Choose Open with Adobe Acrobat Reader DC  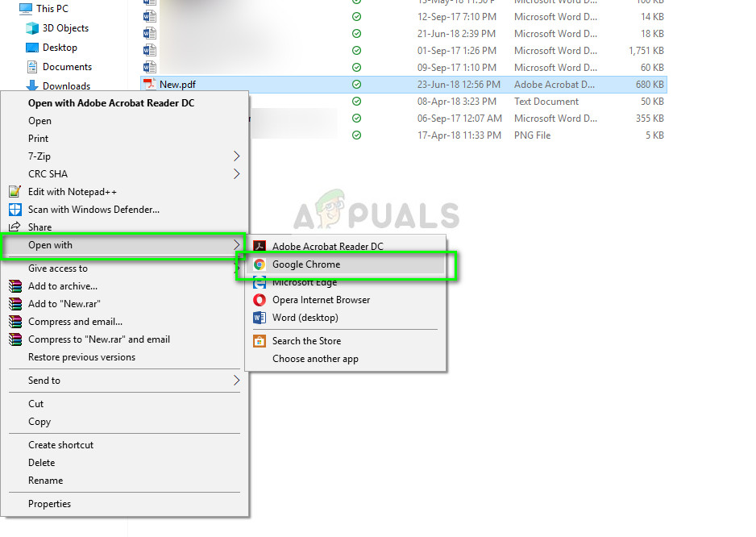111,103
